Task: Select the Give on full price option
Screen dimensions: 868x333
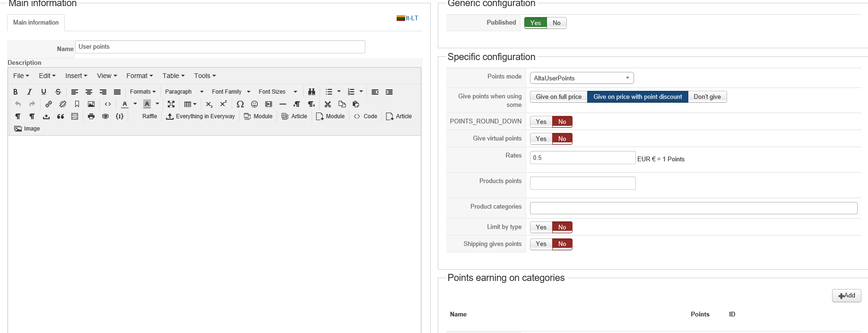Action: 558,96
